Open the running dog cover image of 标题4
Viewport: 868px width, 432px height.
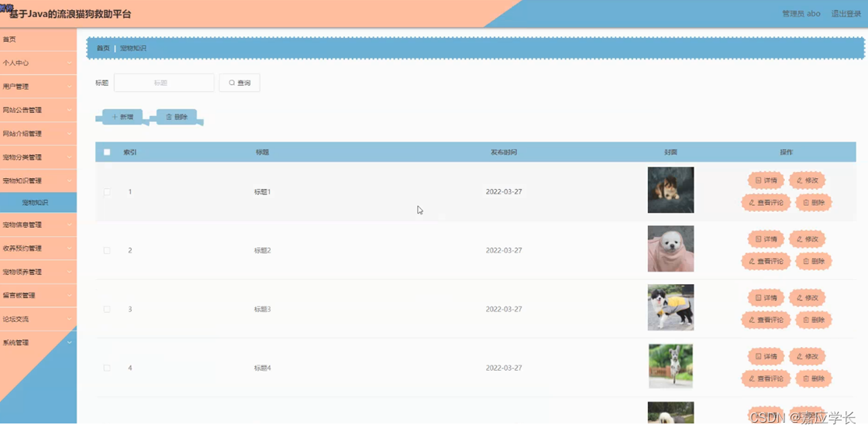(670, 366)
